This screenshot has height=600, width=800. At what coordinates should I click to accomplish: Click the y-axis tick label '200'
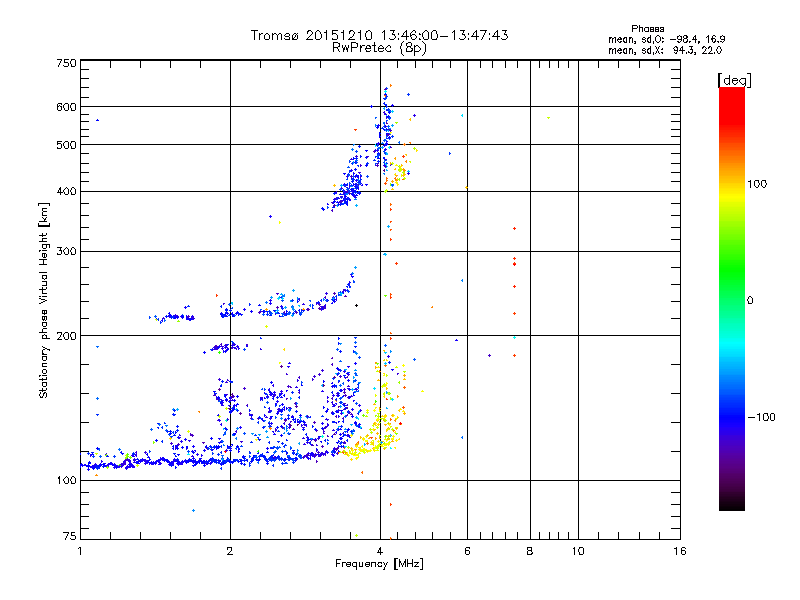pyautogui.click(x=66, y=336)
